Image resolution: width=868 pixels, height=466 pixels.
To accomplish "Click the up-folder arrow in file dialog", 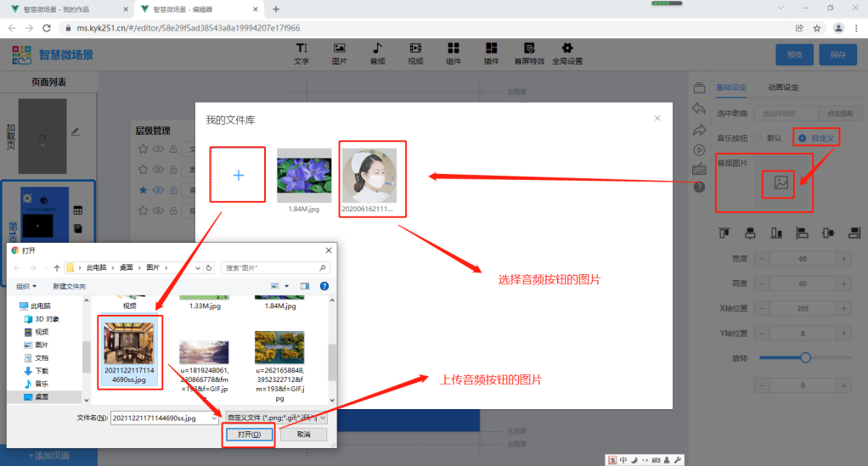I will [56, 267].
